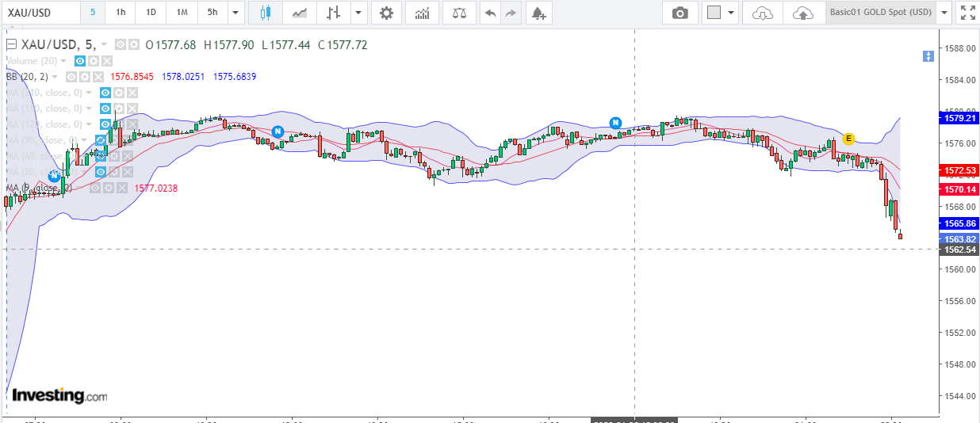980x423 pixels.
Task: Collapse legend with minus box icon
Action: (11, 45)
